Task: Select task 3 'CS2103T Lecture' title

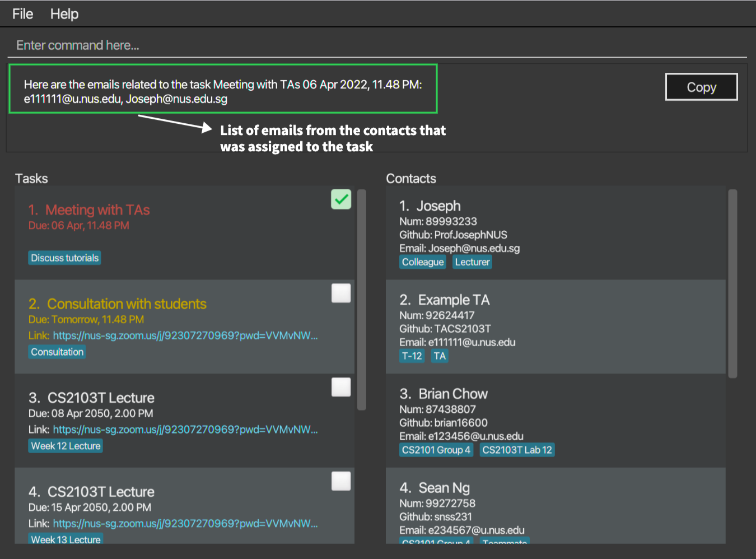Action: click(101, 398)
